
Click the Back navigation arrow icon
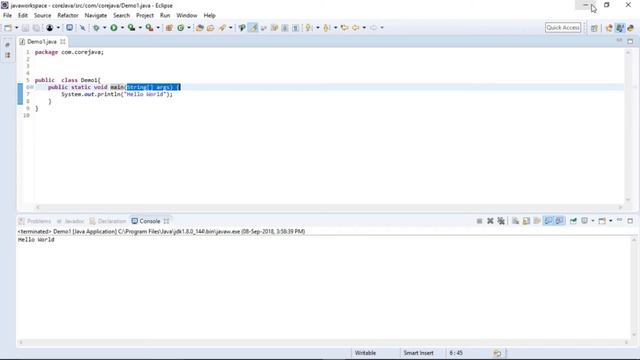point(356,28)
